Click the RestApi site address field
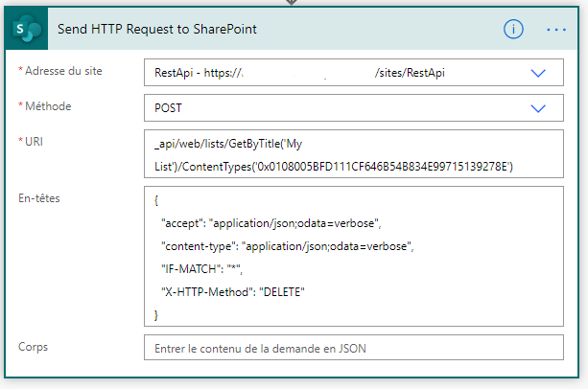 tap(354, 73)
